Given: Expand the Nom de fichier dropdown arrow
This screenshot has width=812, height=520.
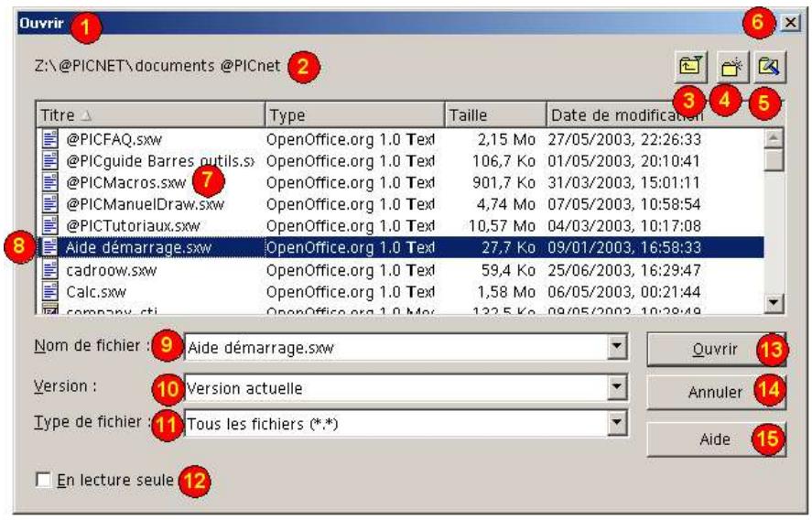Looking at the screenshot, I should pos(616,347).
